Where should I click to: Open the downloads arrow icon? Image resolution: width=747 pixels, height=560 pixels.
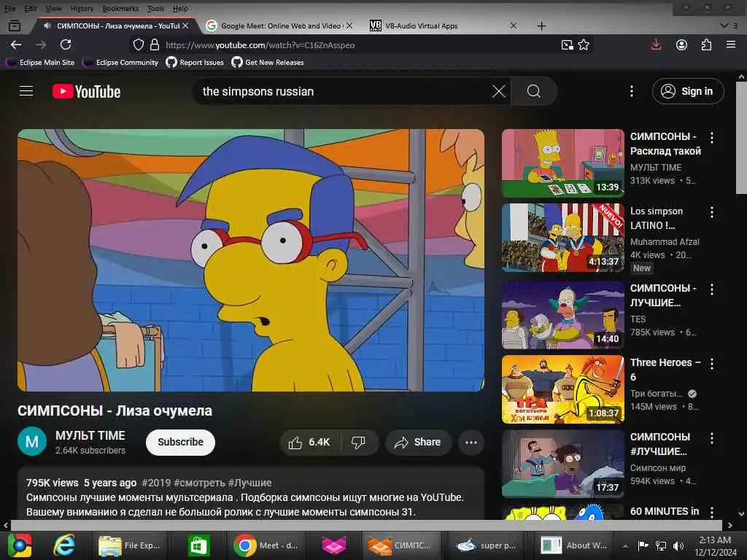coord(656,44)
